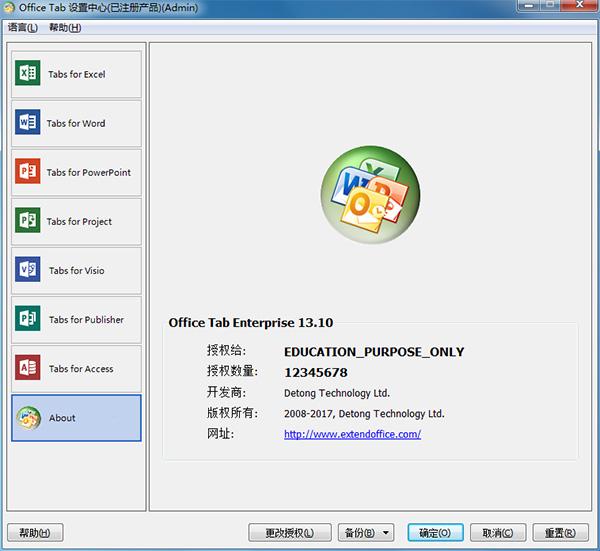Click the PowerPoint icon in sidebar
Viewport: 600px width, 551px height.
[28, 172]
